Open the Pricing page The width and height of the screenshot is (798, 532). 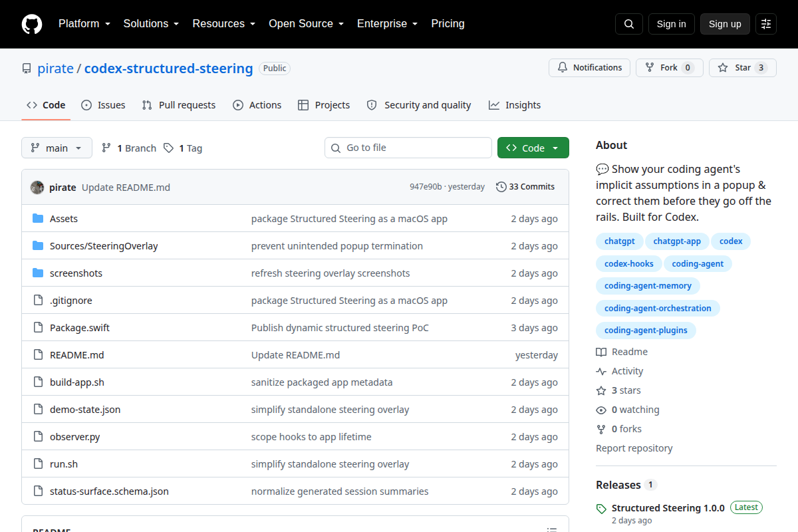click(448, 24)
